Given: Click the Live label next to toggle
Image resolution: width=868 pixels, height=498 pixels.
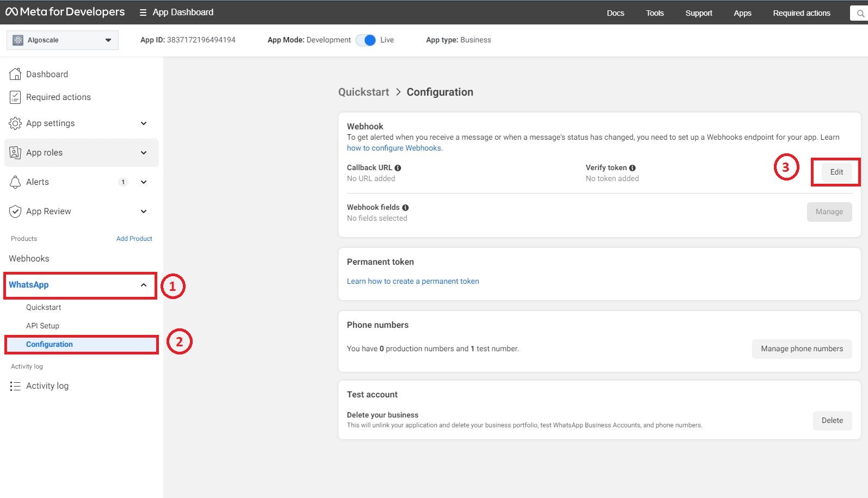Looking at the screenshot, I should click(x=387, y=40).
